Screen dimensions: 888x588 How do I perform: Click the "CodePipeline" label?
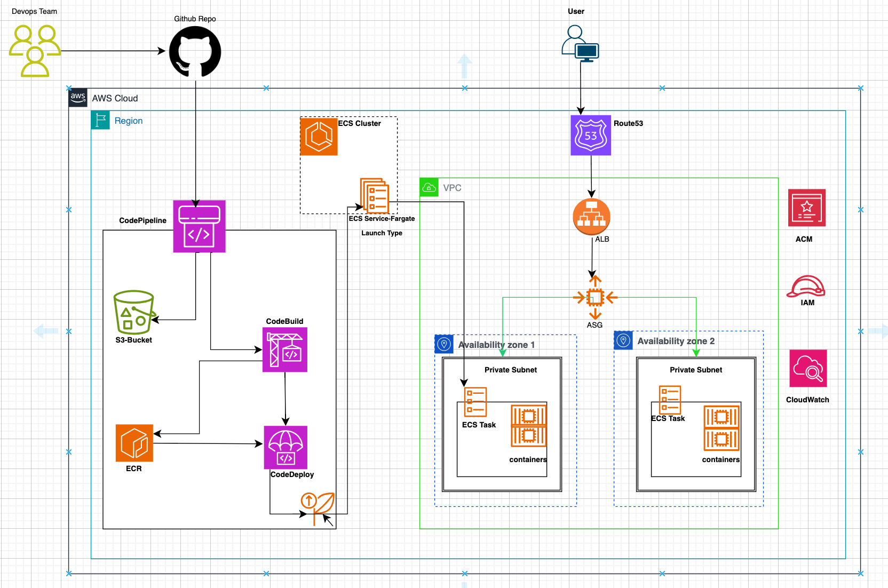point(142,220)
